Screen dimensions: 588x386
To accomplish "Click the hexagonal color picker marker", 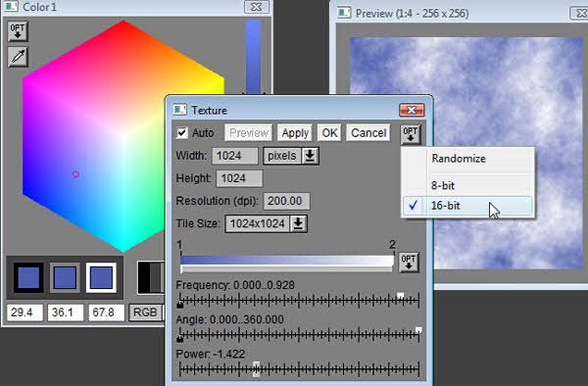I will [75, 174].
